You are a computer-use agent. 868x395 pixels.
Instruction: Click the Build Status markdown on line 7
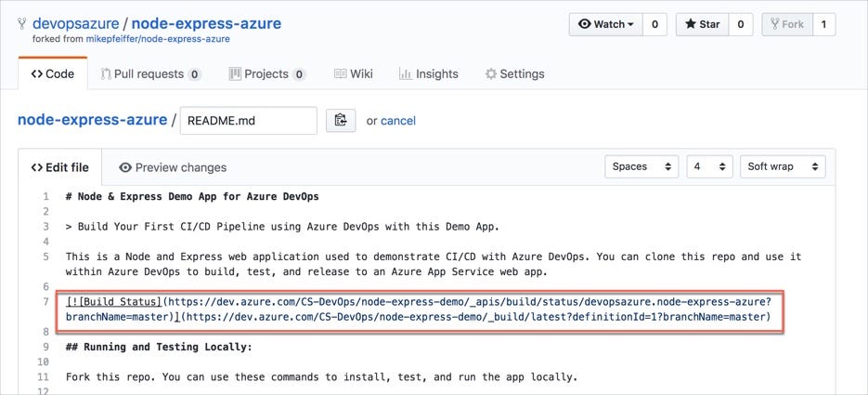pos(418,309)
